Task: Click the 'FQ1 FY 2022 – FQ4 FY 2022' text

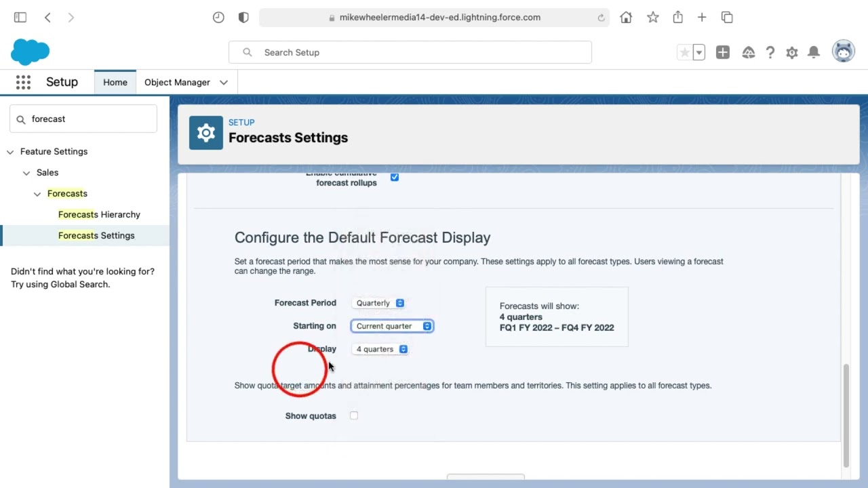Action: coord(557,327)
